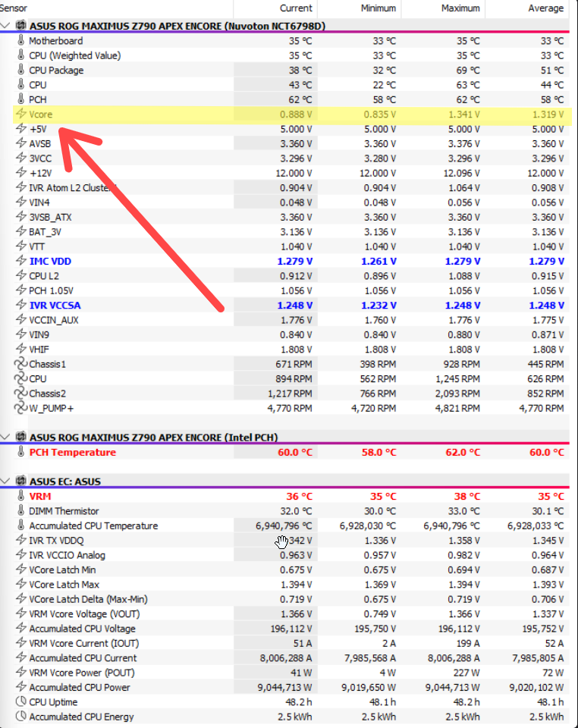Click the IVR TX VDDQ bolt icon

pyautogui.click(x=21, y=540)
